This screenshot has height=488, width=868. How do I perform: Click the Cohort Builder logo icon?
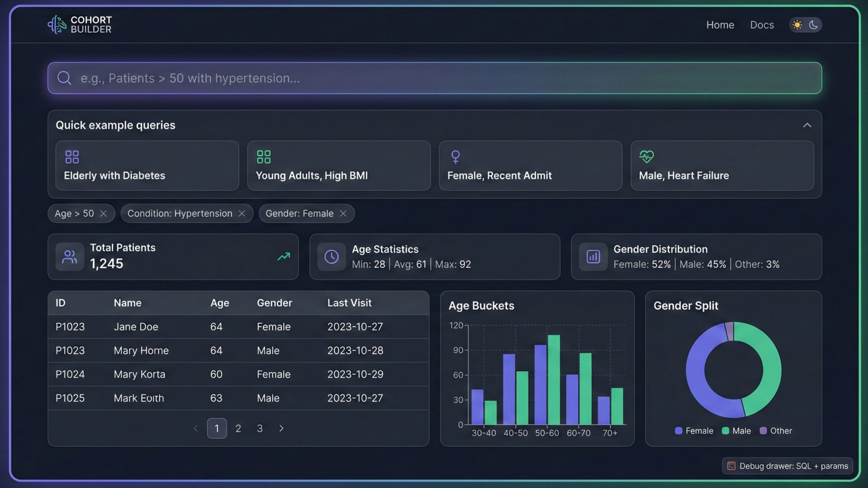(57, 25)
